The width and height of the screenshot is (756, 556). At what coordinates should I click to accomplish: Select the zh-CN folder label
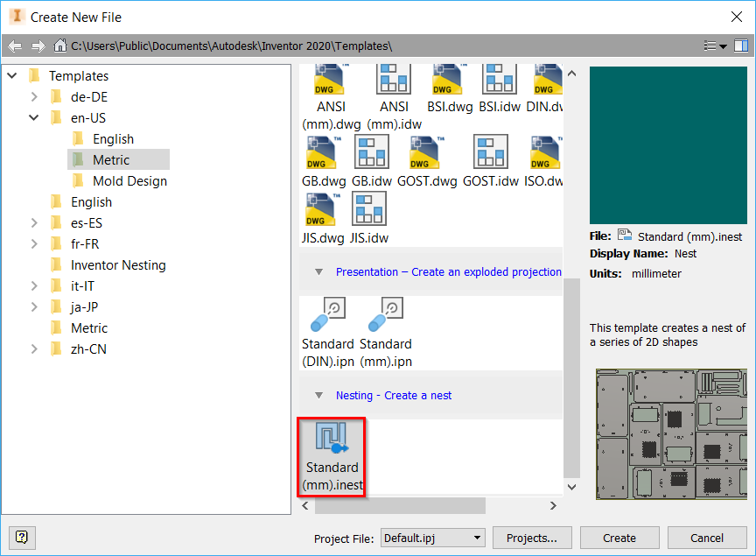(88, 349)
